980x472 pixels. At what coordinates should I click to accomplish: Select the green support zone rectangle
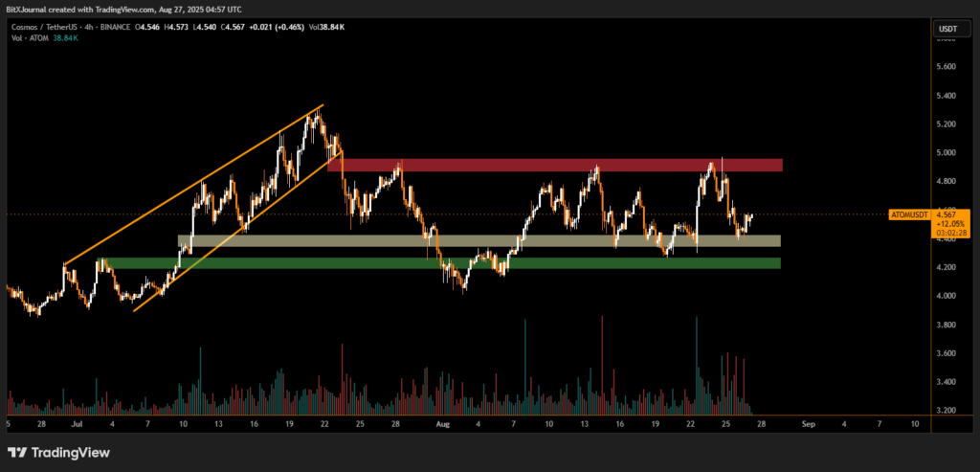[x=479, y=263]
